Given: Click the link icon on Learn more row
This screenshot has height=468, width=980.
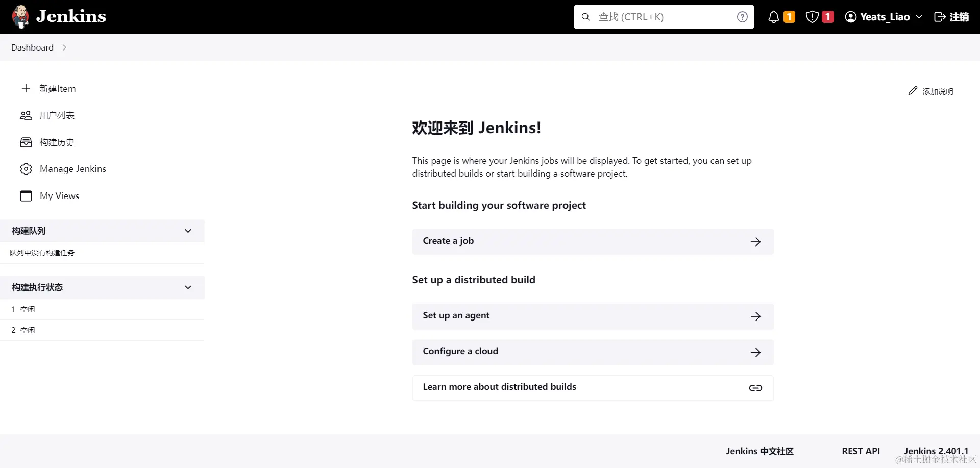Looking at the screenshot, I should point(756,388).
